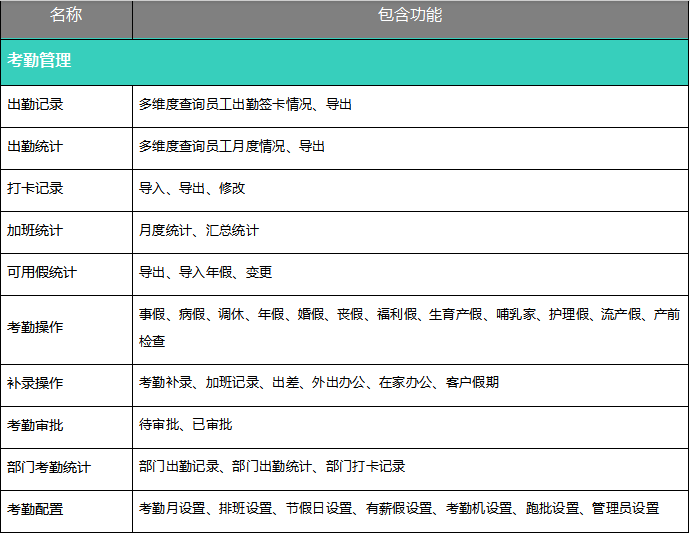Screen dimensions: 690x533
Task: Click the 名称 column header
Action: 66,16
